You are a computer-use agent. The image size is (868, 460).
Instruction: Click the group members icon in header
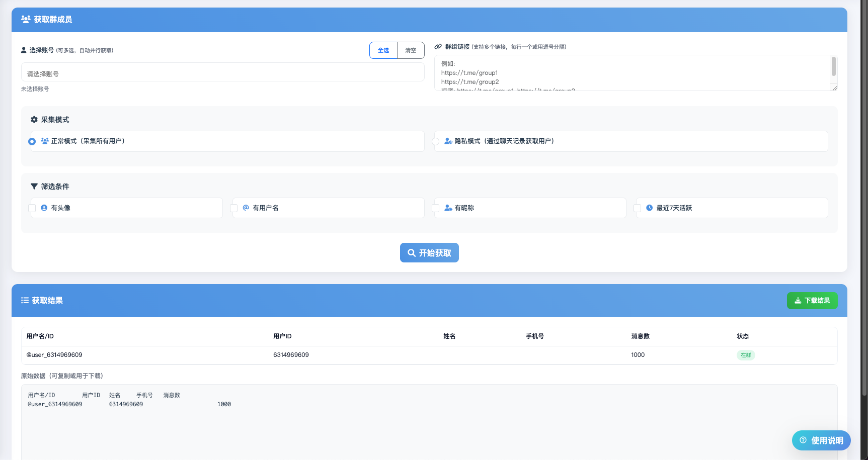[26, 20]
